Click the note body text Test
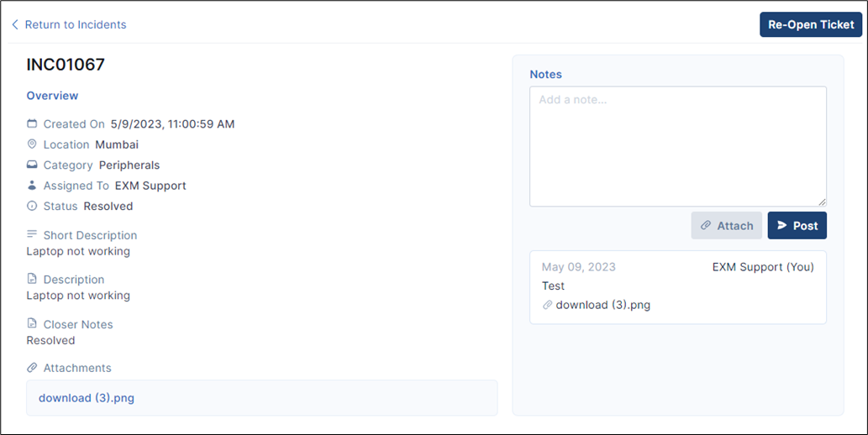 tap(553, 286)
